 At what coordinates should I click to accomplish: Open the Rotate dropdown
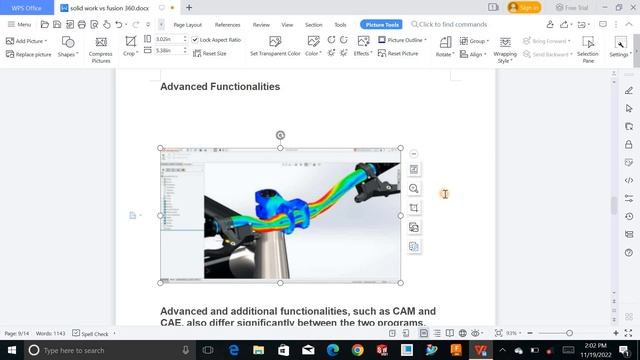coord(445,47)
